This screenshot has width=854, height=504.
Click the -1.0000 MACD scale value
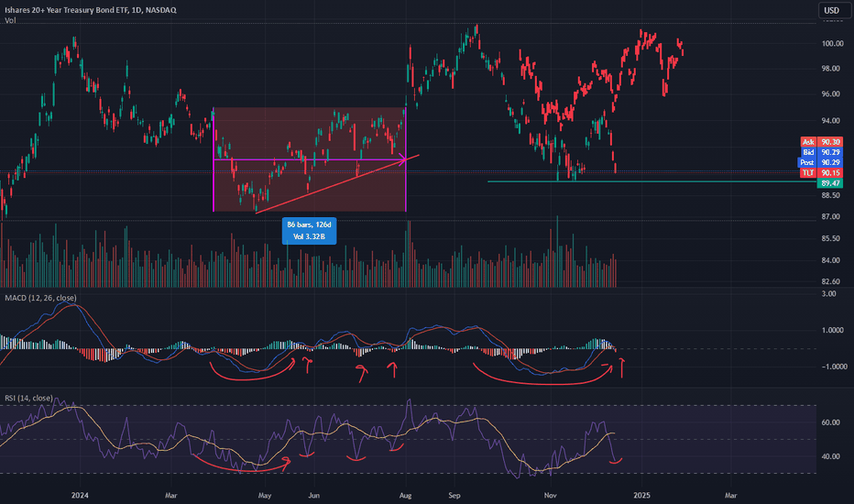[x=833, y=367]
